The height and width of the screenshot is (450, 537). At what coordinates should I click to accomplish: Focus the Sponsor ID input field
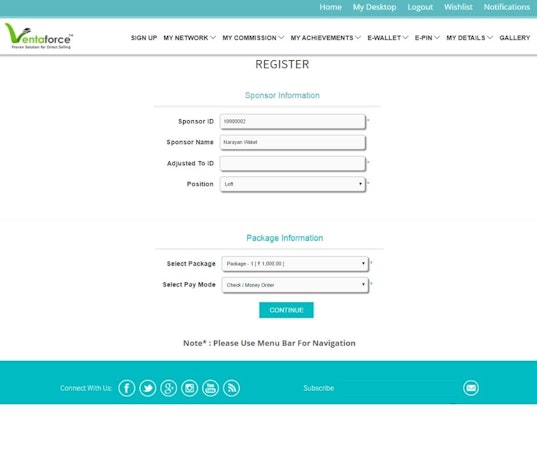point(293,122)
